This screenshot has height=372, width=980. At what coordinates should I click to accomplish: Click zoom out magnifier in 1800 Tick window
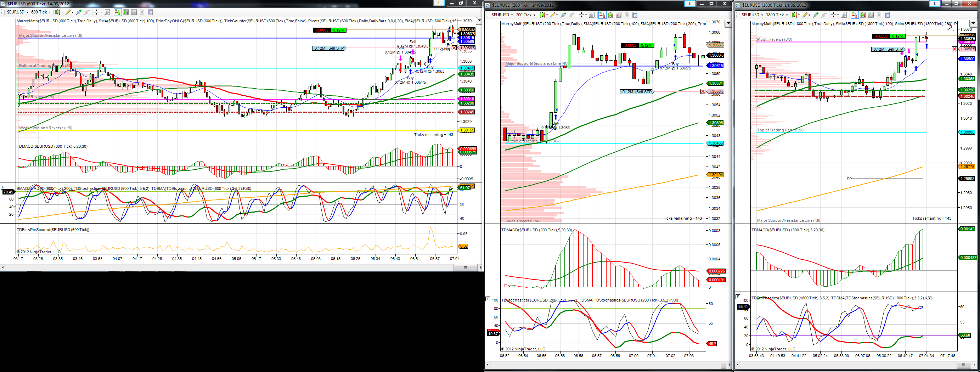click(x=824, y=15)
